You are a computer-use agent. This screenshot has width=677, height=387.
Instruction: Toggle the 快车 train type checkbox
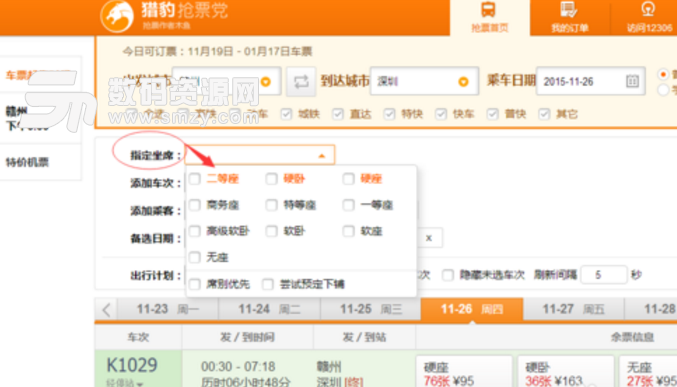click(441, 114)
